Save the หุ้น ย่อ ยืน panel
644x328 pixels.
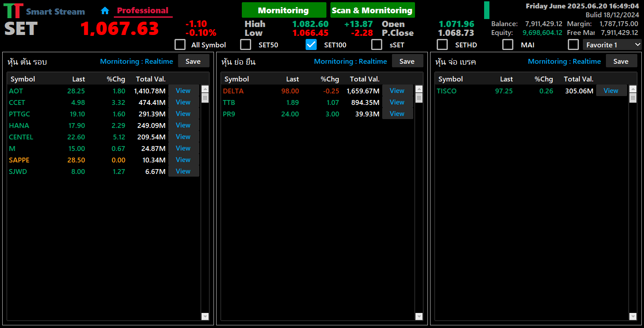(407, 61)
